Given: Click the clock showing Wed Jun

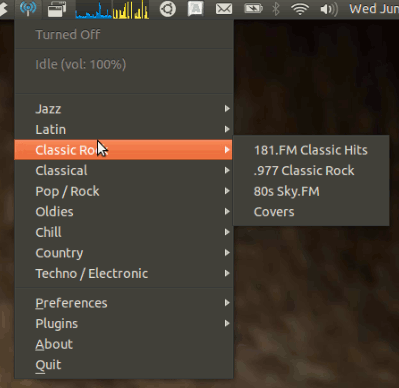Looking at the screenshot, I should click(374, 9).
